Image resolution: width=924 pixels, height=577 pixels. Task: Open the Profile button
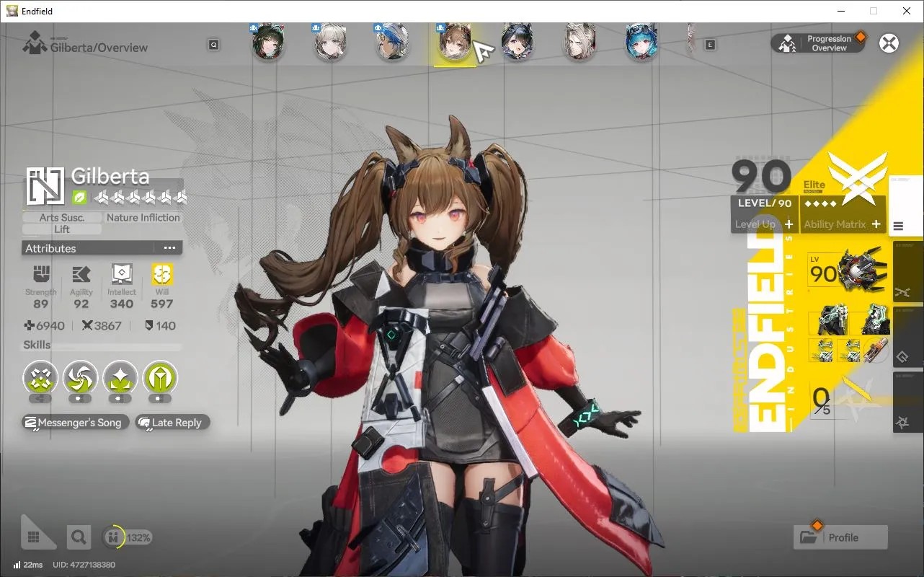click(841, 537)
